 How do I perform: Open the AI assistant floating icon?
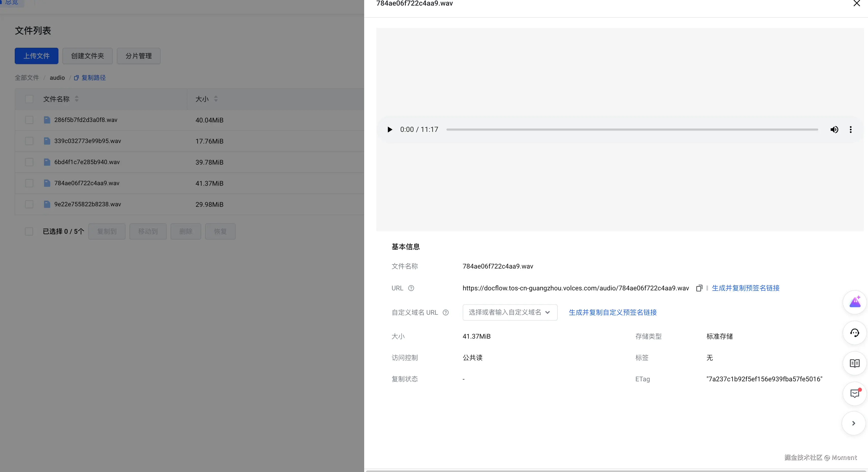point(855,302)
